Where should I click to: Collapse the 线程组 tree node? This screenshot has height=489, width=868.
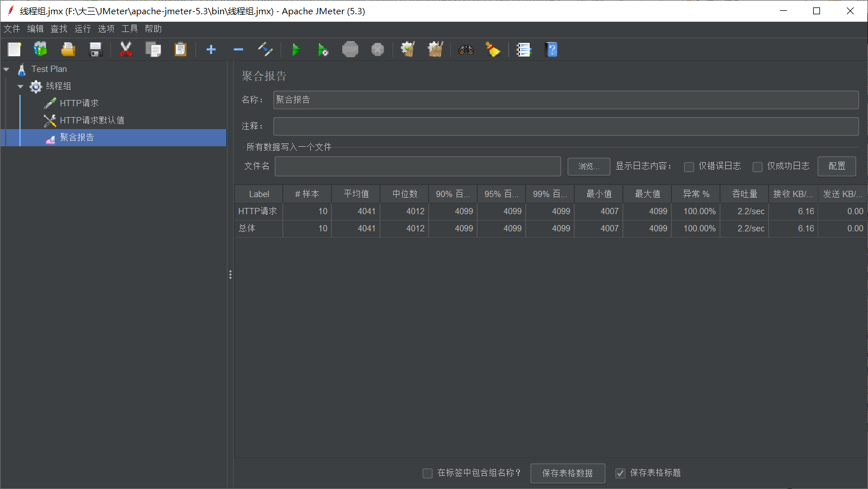point(21,86)
